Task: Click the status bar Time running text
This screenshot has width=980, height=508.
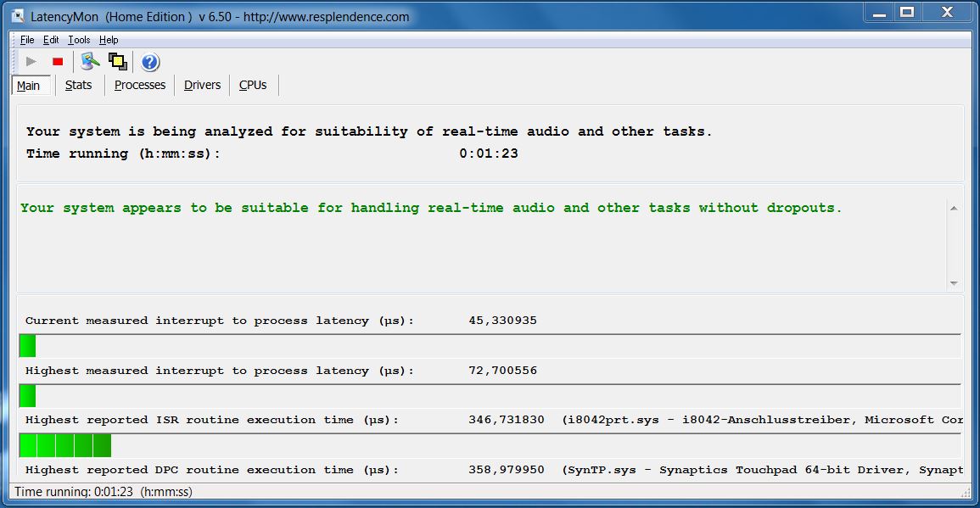Action: (x=104, y=492)
